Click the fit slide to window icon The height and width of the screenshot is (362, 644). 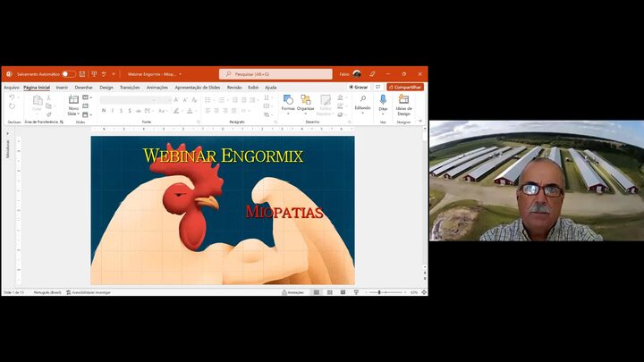[423, 292]
